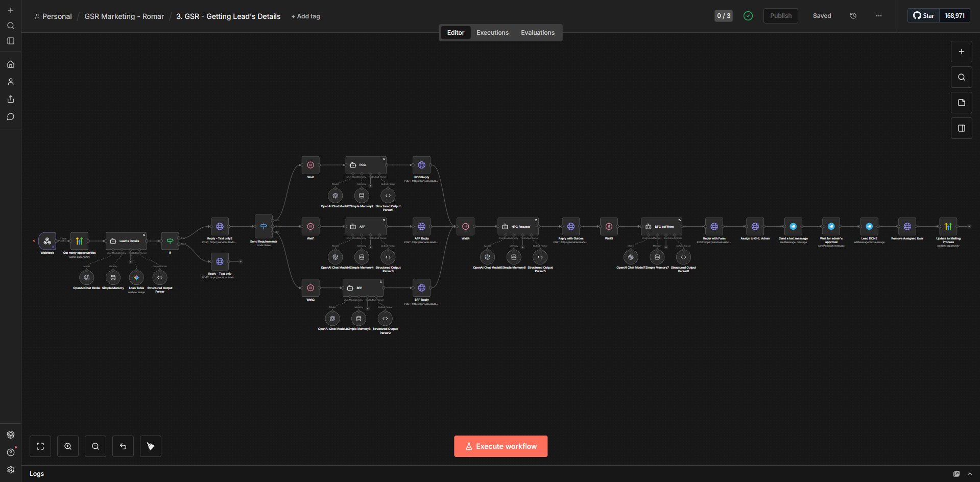The height and width of the screenshot is (482, 980).
Task: Click the zoom to fit canvas button
Action: [x=40, y=446]
